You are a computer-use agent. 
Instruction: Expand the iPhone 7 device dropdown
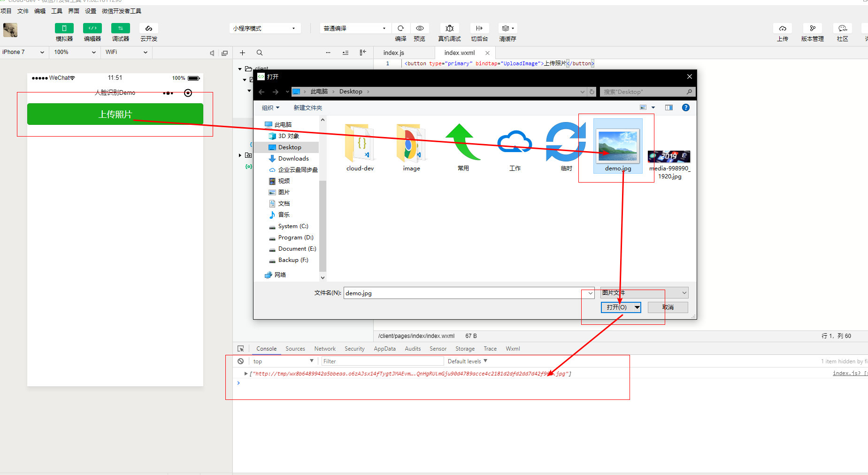[x=23, y=52]
